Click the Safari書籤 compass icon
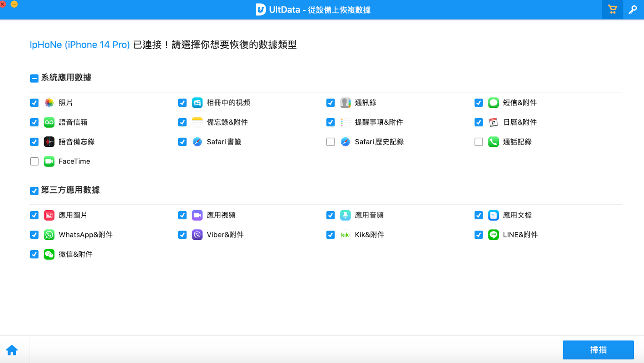Image resolution: width=644 pixels, height=363 pixels. point(197,142)
